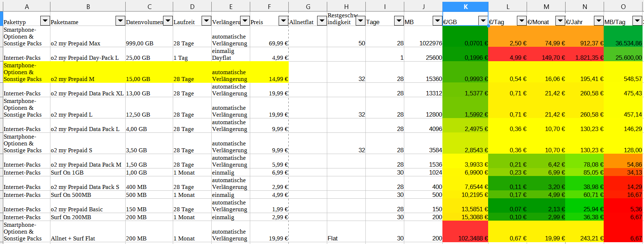
Task: Click the '13,00 GB' data volume cell
Action: pyautogui.click(x=149, y=90)
